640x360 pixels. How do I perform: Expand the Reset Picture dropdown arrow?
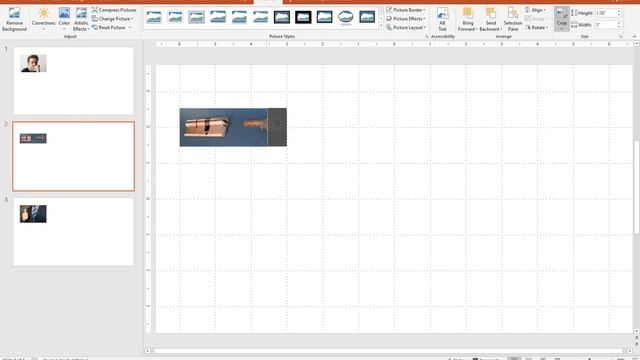(130, 28)
